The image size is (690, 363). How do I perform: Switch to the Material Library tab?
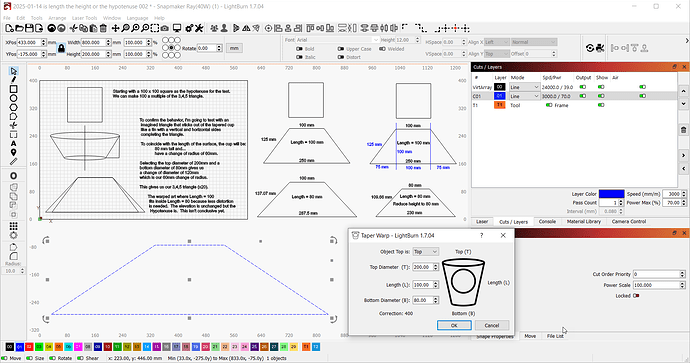point(584,222)
